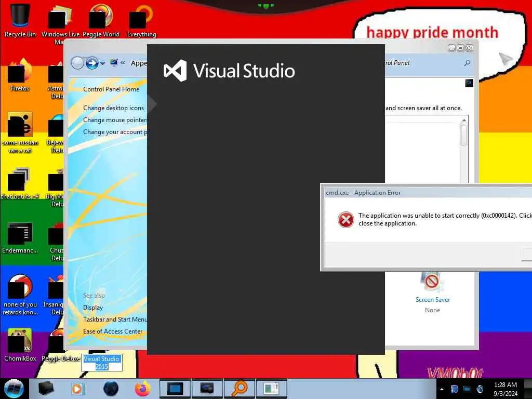Open the Peggle World desktop shortcut
Viewport: 532px width, 399px height.
point(101,20)
